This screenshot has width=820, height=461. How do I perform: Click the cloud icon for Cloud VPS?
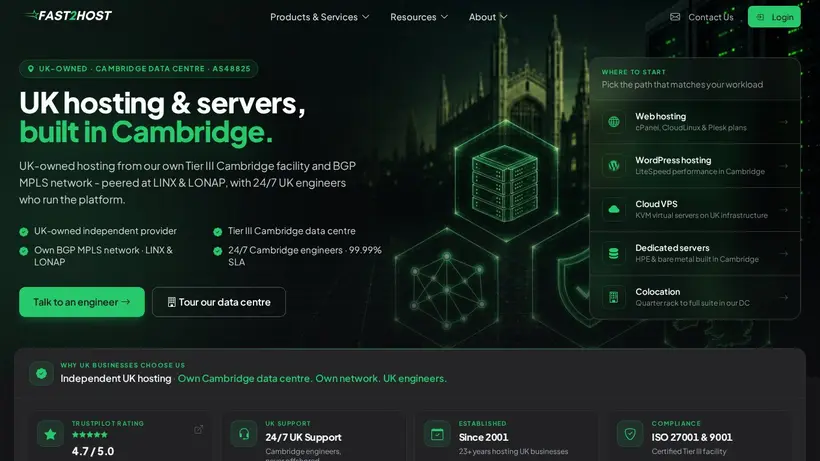coord(614,210)
